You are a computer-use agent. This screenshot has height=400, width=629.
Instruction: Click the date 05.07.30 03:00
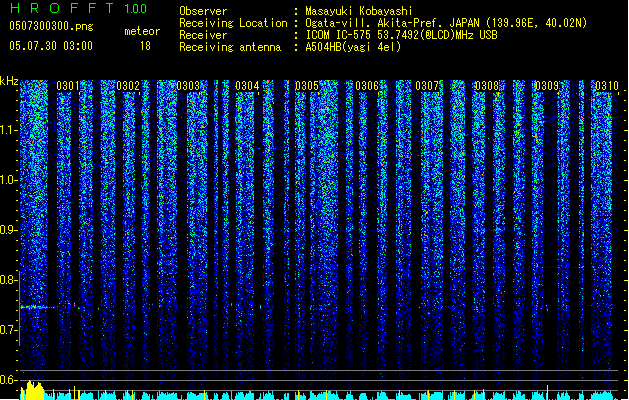point(51,46)
